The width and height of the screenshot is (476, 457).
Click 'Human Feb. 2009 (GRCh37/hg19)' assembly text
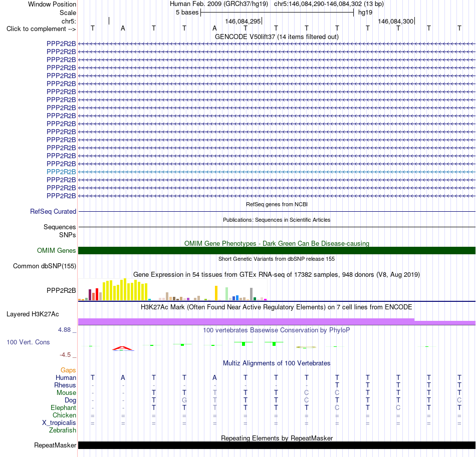click(219, 4)
